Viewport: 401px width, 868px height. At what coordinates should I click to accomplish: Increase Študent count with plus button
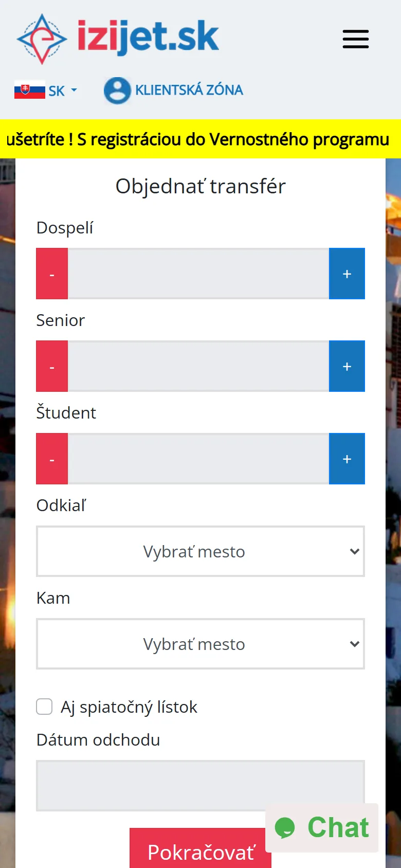click(347, 459)
